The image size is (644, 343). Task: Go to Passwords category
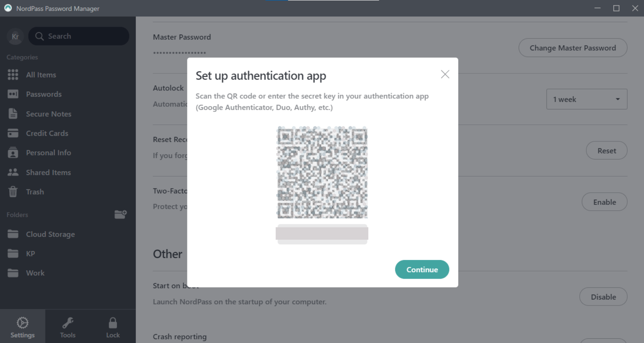(44, 94)
